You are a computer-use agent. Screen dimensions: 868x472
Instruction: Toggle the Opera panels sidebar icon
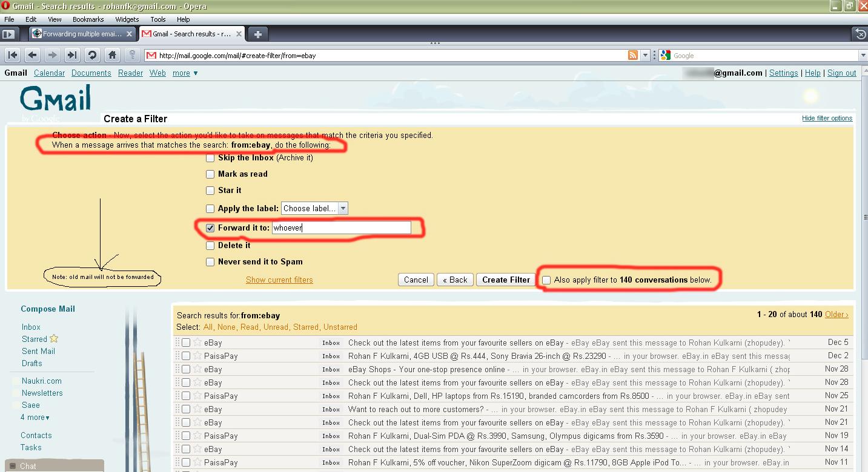(x=8, y=34)
